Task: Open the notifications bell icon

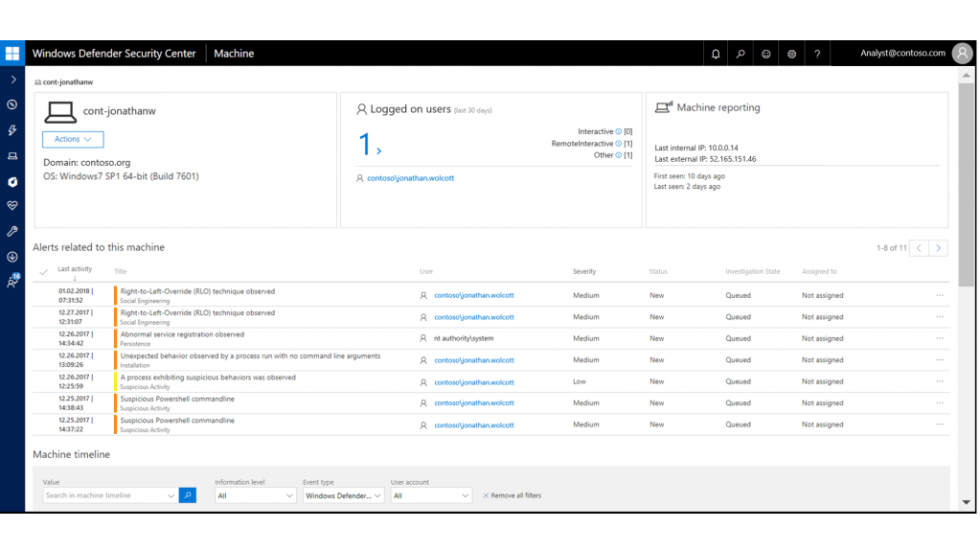Action: (x=715, y=54)
